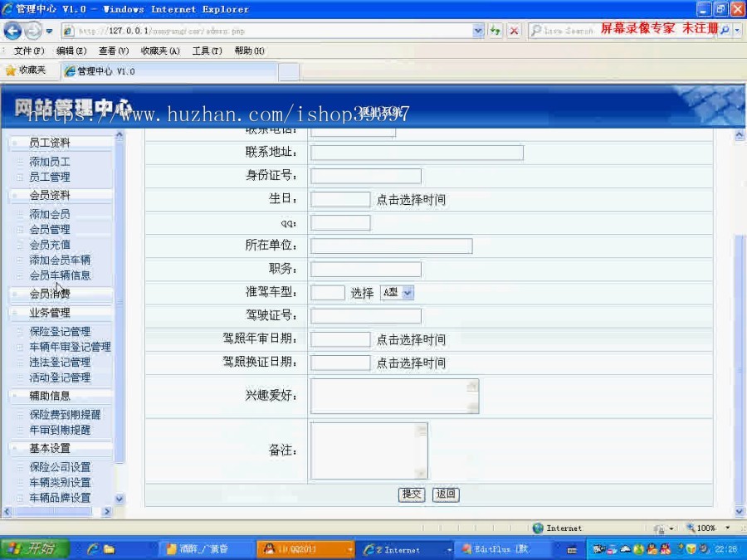Open the 100% zoom level dropdown

pos(727,528)
